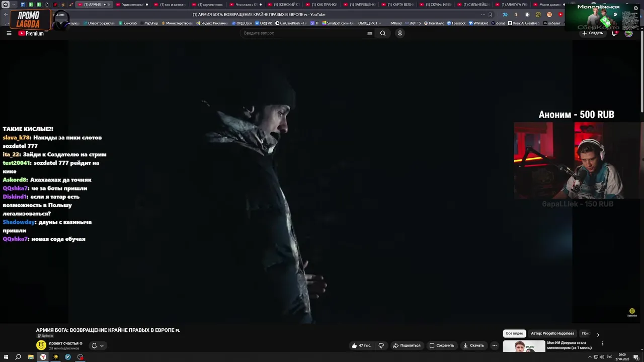Open the Krea: AI Creative bookmark
This screenshot has width=644, height=362.
(x=523, y=23)
